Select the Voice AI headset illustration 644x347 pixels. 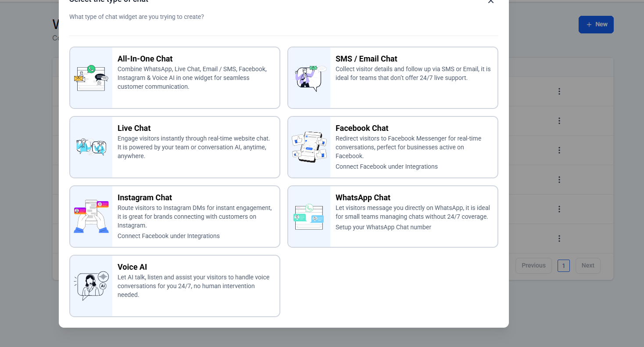point(91,286)
